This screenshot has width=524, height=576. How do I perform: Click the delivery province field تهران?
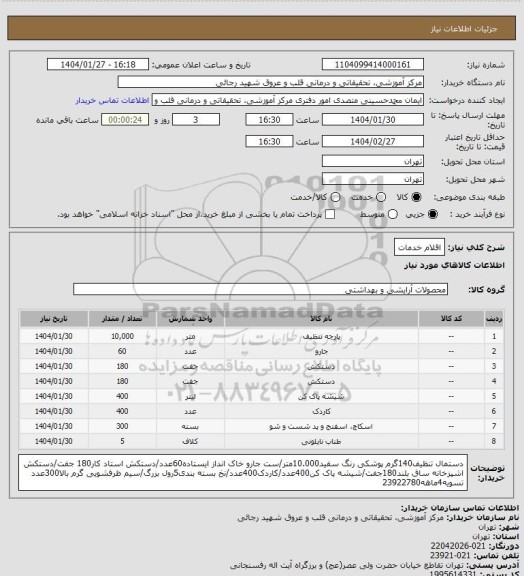pyautogui.click(x=373, y=161)
